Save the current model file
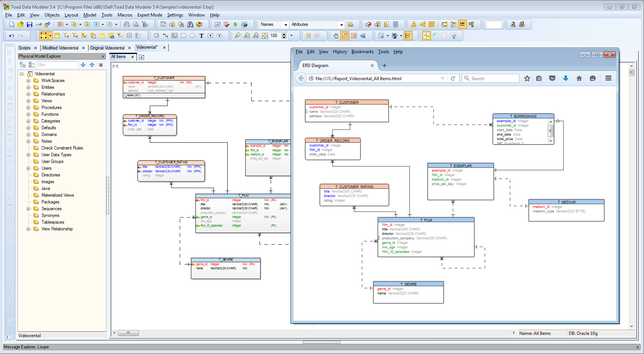This screenshot has height=354, width=644. pyautogui.click(x=30, y=24)
